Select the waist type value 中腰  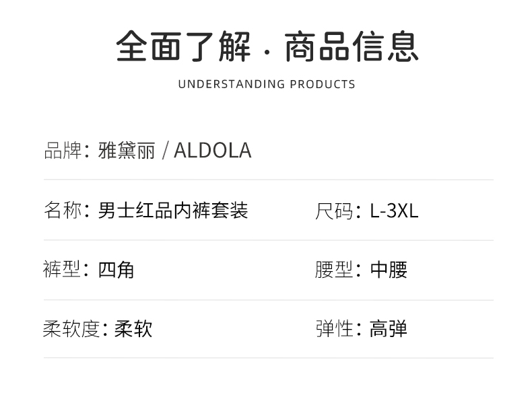389,270
